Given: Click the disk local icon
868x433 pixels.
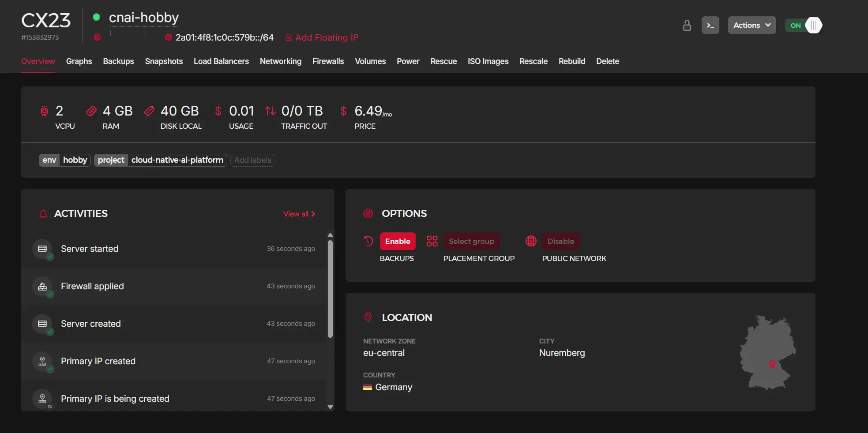Looking at the screenshot, I should [x=149, y=111].
